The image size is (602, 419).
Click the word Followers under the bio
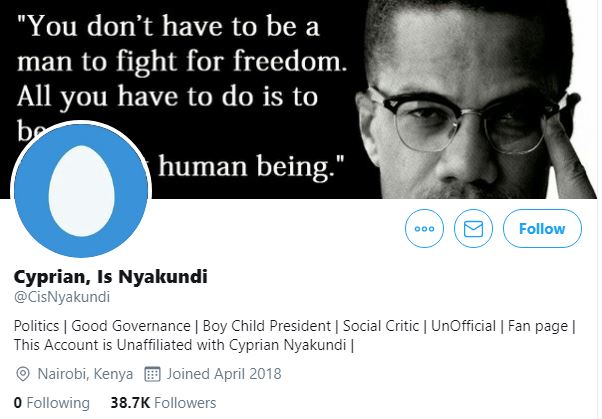(x=184, y=403)
